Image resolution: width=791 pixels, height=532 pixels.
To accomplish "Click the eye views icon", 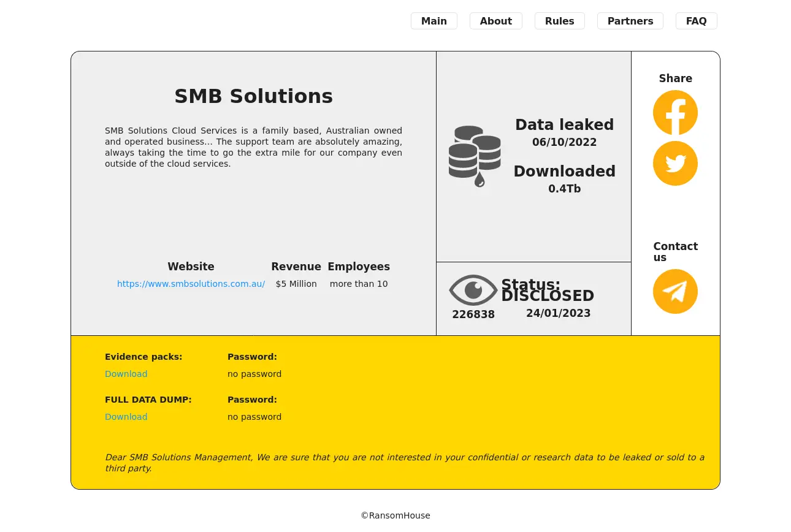I will [x=473, y=290].
